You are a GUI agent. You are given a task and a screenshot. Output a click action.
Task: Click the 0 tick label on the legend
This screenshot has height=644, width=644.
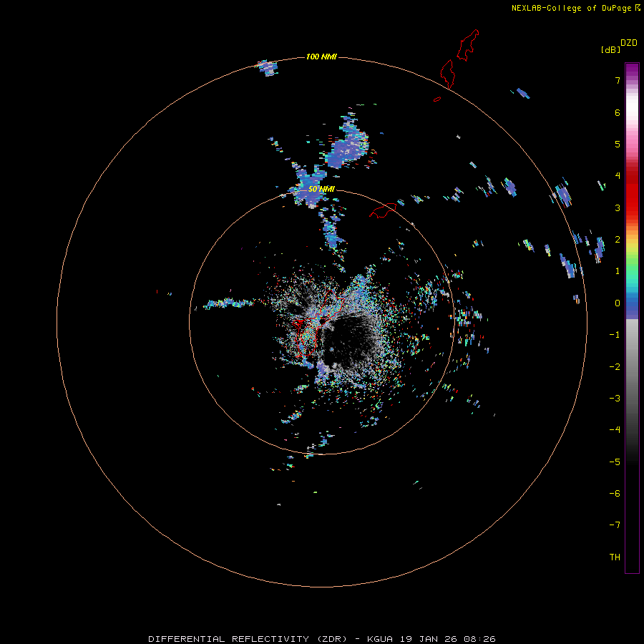coord(618,303)
